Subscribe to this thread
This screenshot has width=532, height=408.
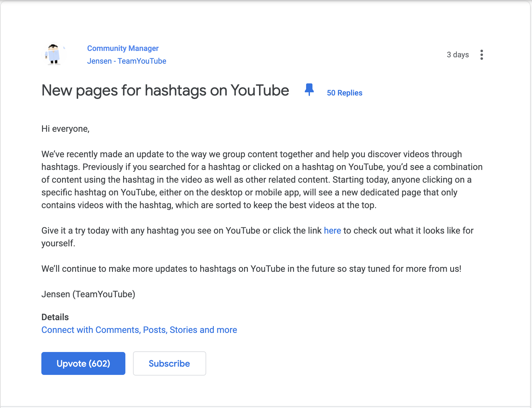169,363
